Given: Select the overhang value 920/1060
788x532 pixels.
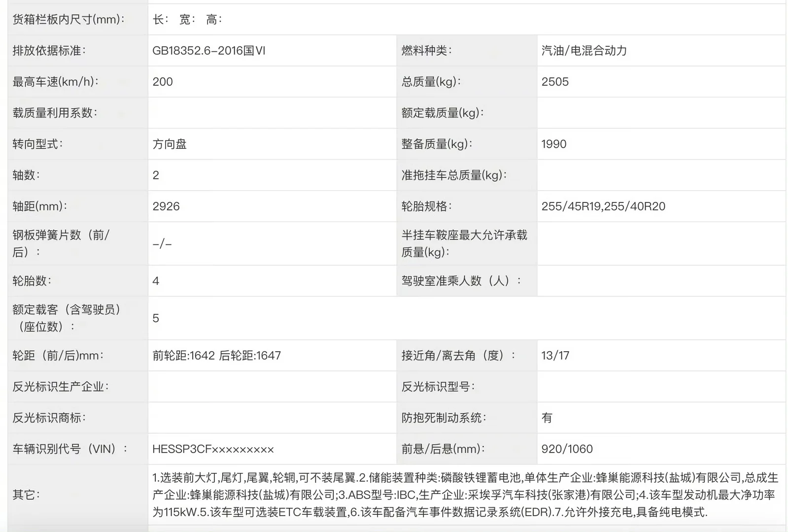Looking at the screenshot, I should 567,449.
